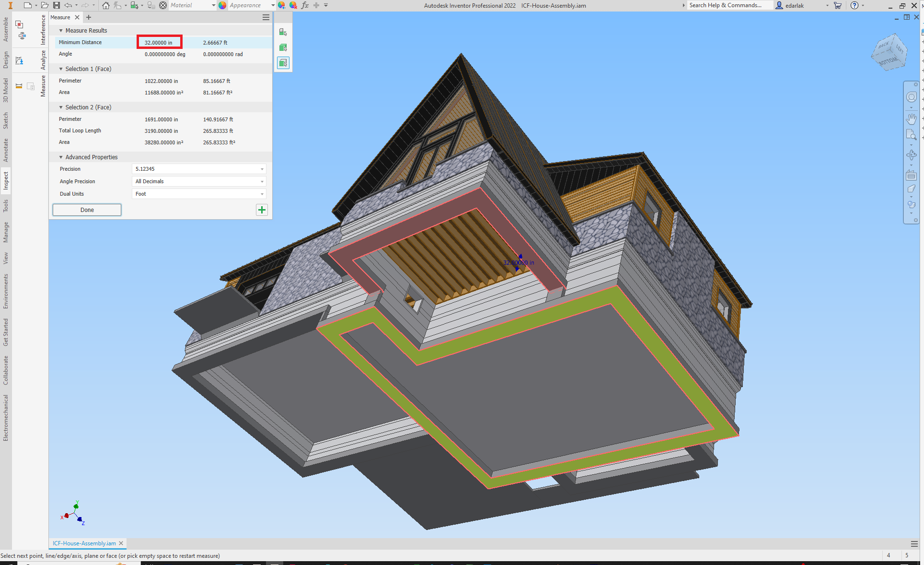Create a new file with New icon

(x=27, y=5)
